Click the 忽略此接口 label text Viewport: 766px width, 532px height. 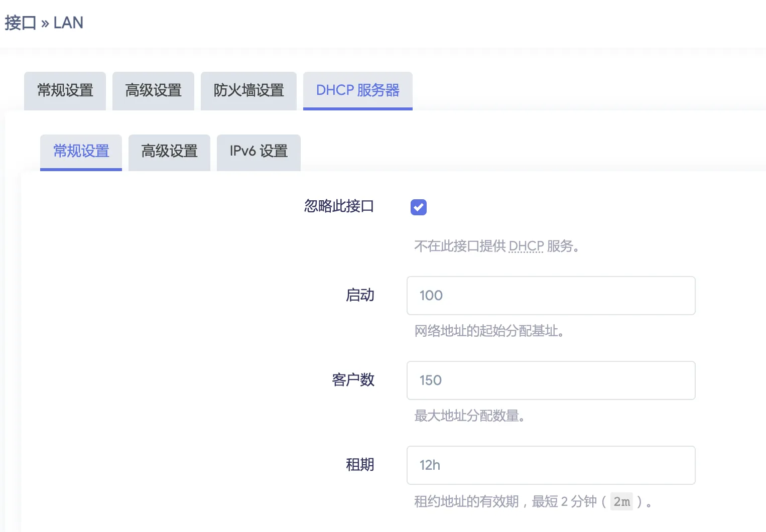click(339, 206)
